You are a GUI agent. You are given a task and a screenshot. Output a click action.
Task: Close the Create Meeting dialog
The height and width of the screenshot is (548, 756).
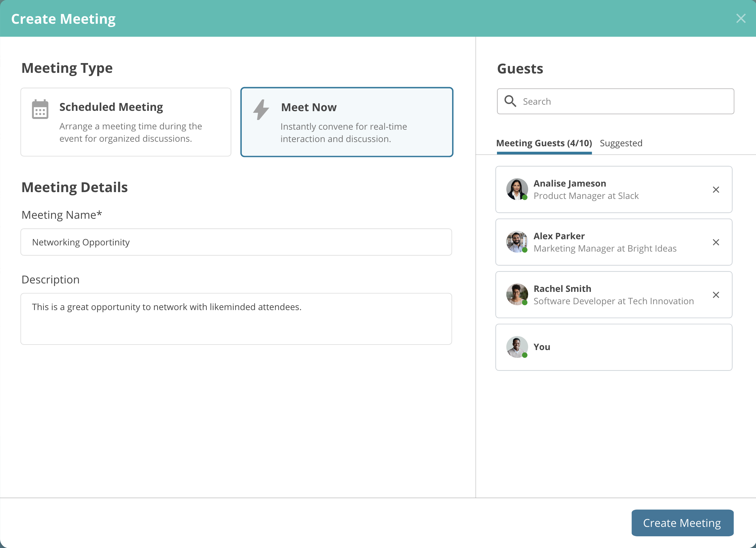(x=741, y=18)
